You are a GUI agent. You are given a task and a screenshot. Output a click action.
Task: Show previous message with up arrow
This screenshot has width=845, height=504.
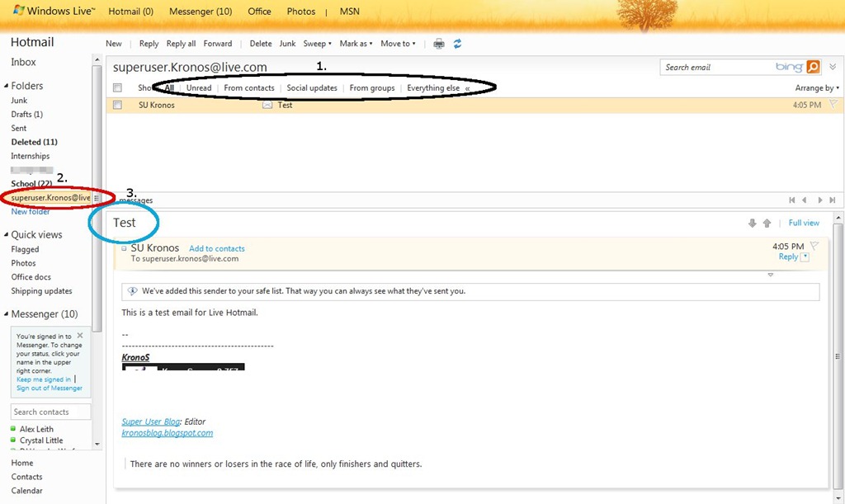click(767, 223)
